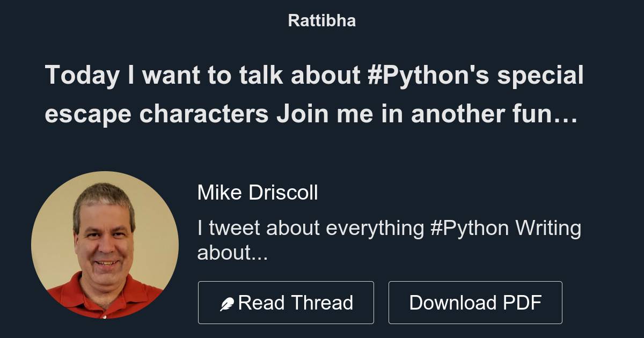Open Mike Driscoll's author name link
This screenshot has height=338, width=644.
[258, 192]
